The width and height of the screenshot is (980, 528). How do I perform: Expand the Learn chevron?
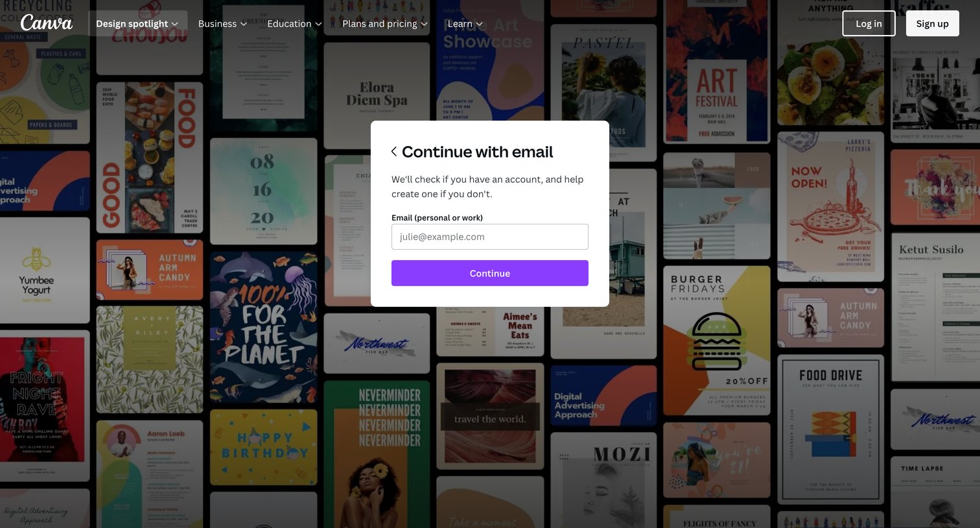(480, 24)
